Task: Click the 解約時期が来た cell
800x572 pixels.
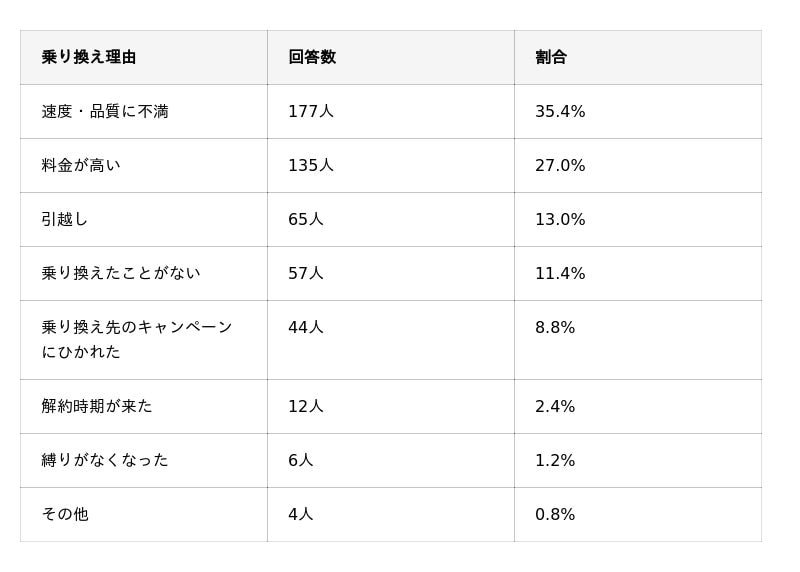Action: (x=97, y=406)
